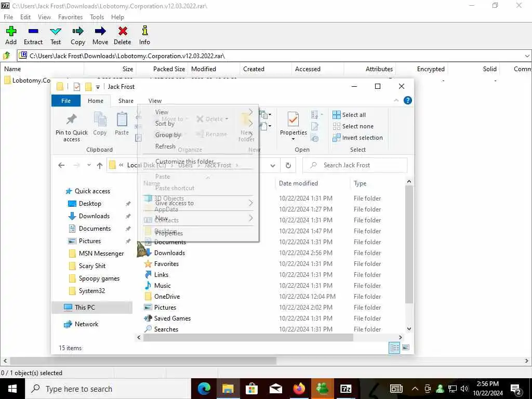Click the Extract icon in 7-Zip toolbar
The height and width of the screenshot is (399, 532).
click(x=33, y=35)
